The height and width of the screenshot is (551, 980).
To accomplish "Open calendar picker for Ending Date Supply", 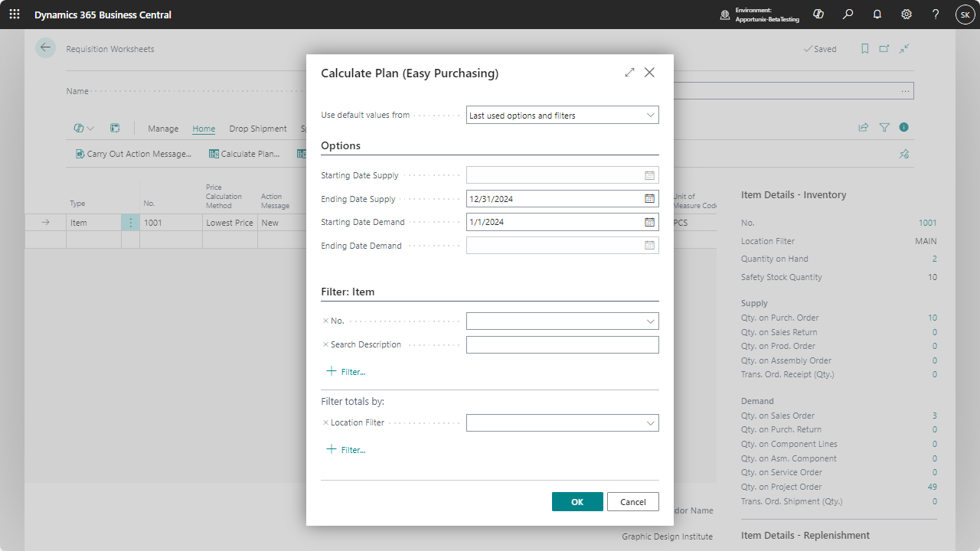I will click(649, 199).
